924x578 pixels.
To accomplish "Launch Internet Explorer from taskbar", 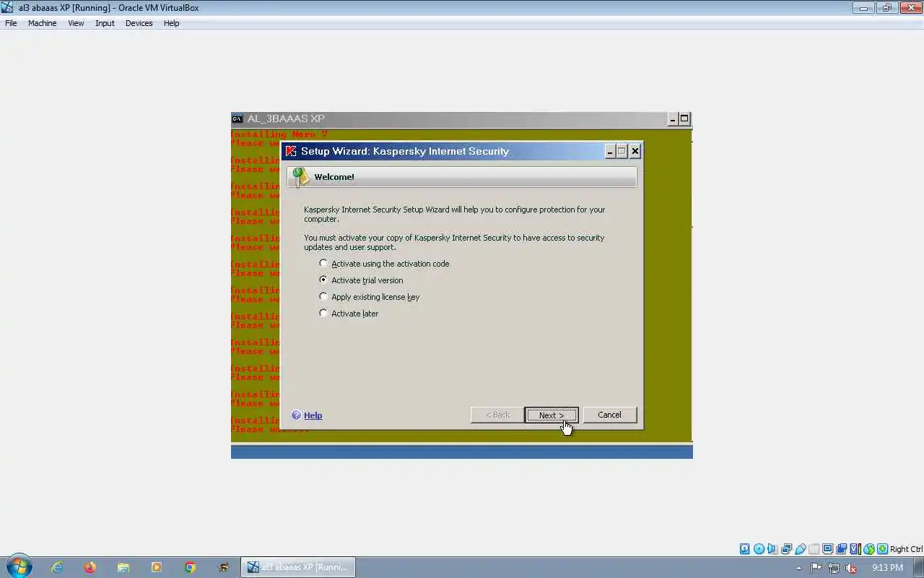I will (57, 567).
